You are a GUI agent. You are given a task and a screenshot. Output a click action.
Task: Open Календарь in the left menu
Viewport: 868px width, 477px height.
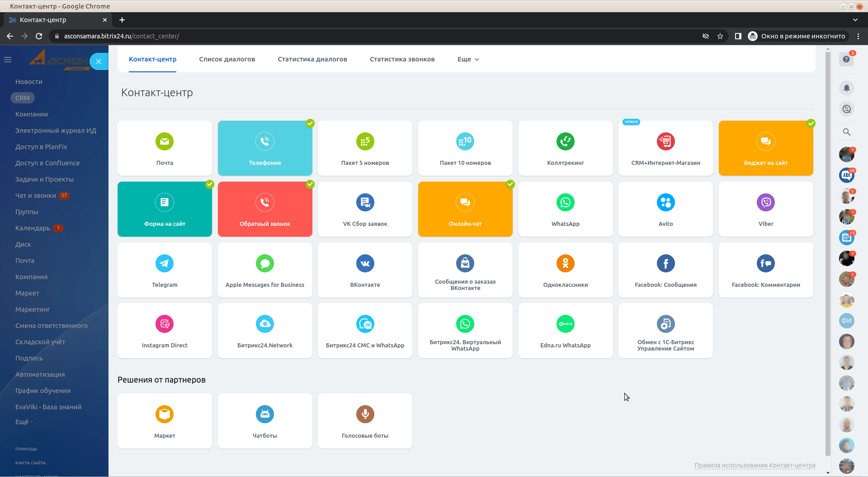point(33,228)
